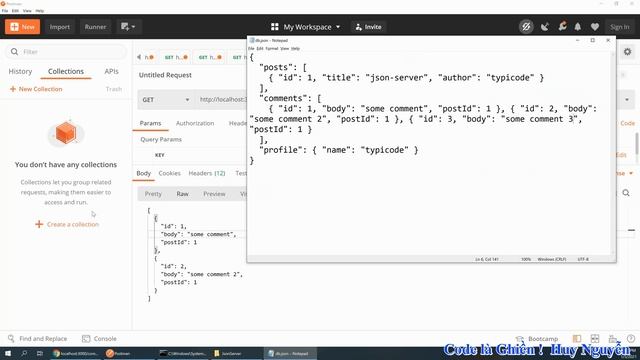Expand the My Workspace switcher

point(305,27)
